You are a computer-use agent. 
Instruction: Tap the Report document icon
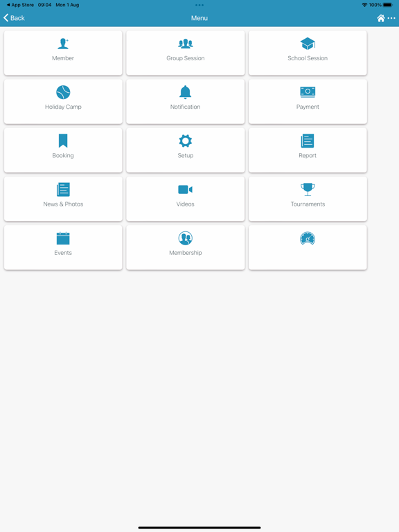(308, 141)
